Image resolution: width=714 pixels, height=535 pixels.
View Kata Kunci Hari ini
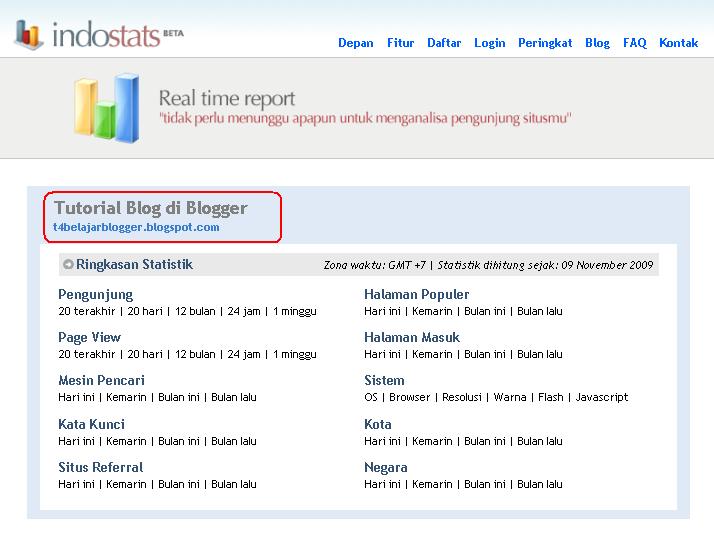[x=76, y=441]
